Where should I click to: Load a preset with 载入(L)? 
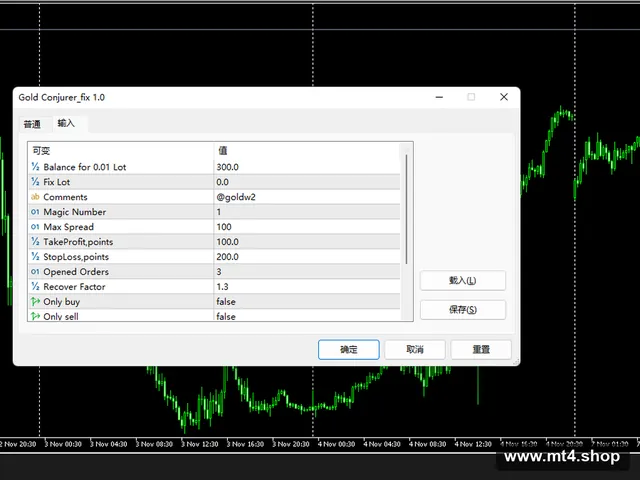pyautogui.click(x=462, y=281)
